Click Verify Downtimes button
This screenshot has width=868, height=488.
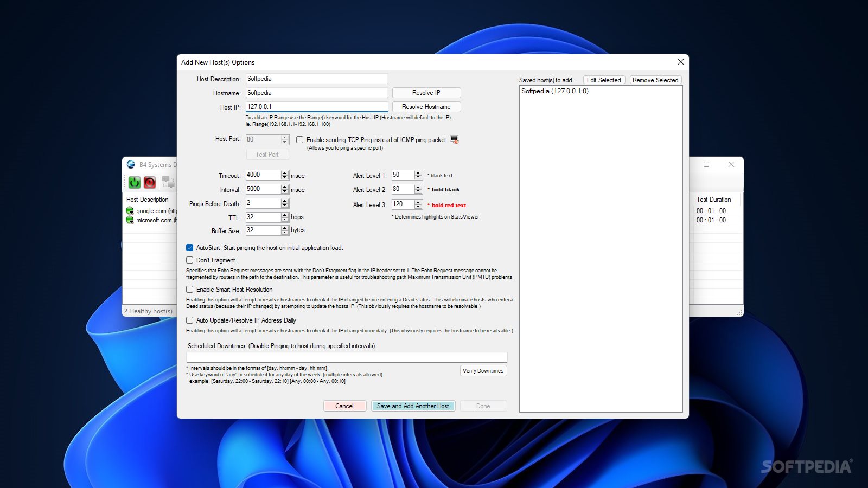point(483,371)
